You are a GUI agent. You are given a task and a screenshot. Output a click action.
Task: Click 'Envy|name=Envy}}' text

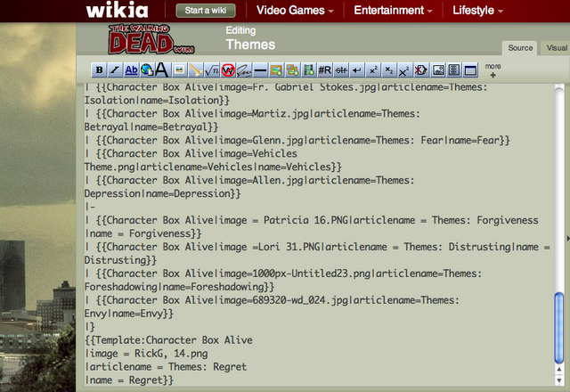point(129,314)
